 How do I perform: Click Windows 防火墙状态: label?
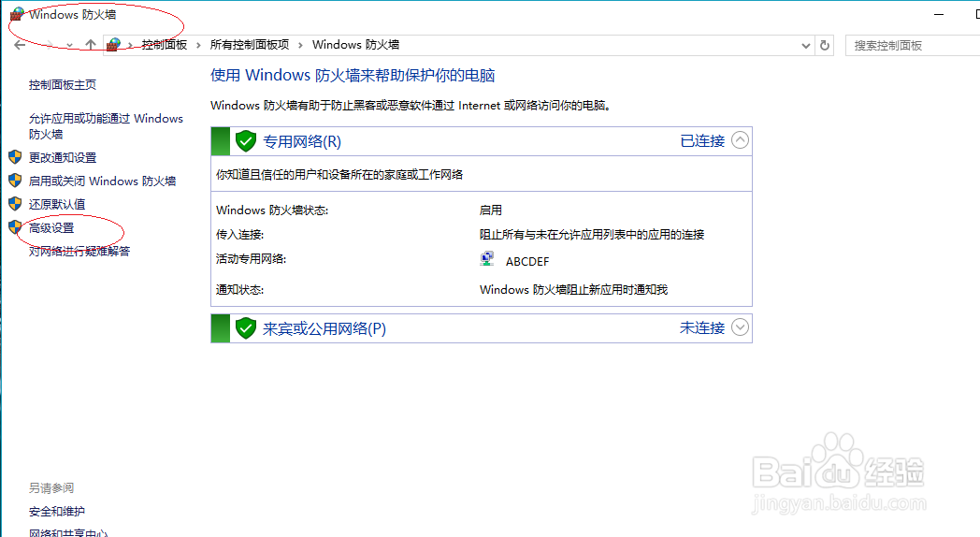[272, 210]
